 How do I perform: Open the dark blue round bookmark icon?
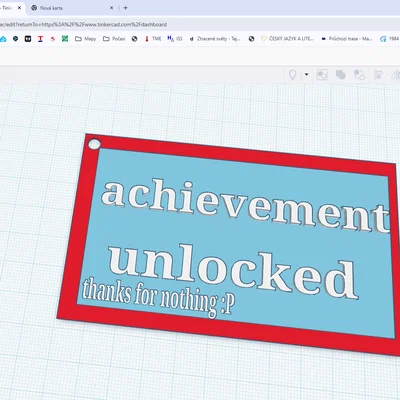15,39
